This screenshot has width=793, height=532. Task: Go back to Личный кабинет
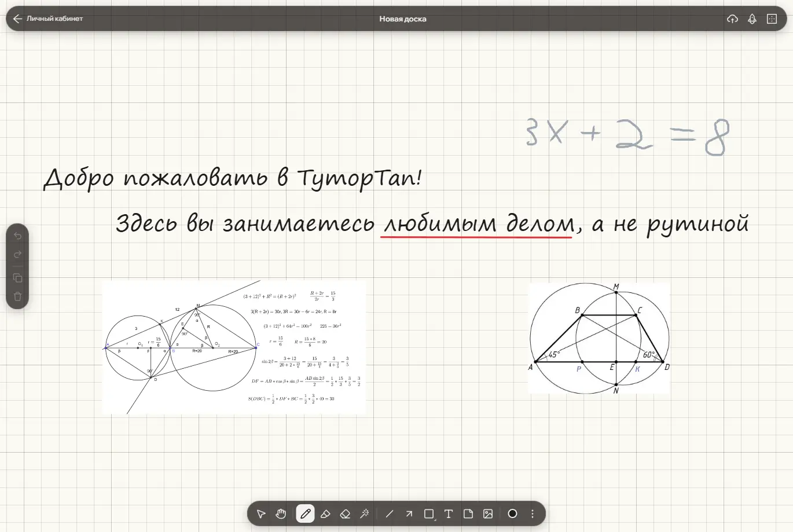48,19
